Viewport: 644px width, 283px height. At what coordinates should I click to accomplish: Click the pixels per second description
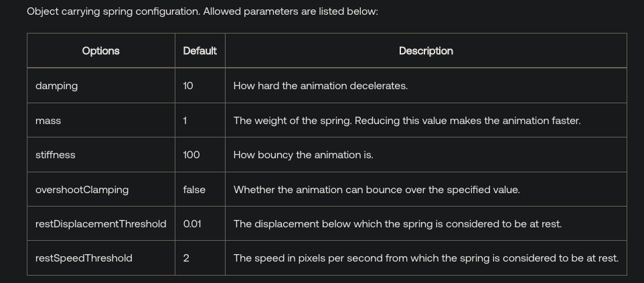click(x=426, y=258)
